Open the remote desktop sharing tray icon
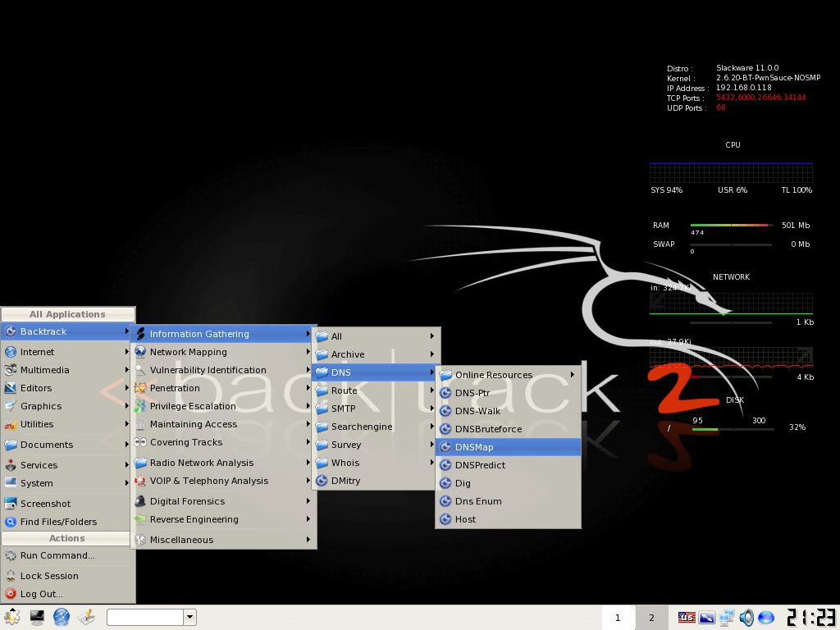The image size is (840, 630). pos(727,617)
